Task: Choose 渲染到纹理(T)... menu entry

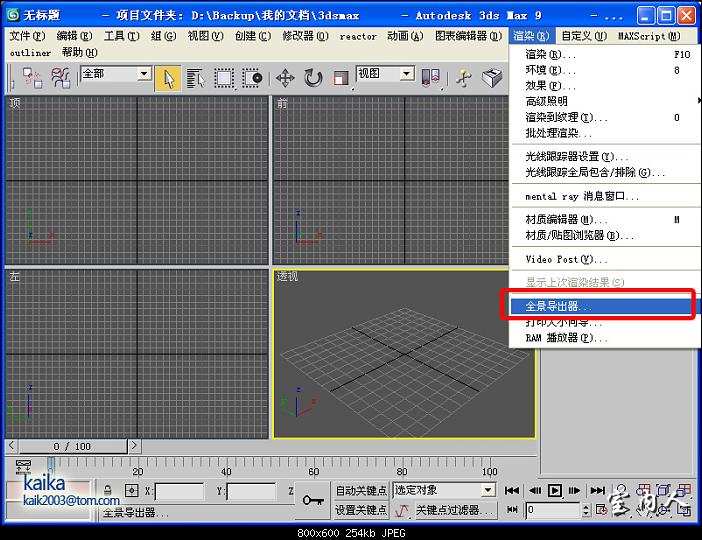Action: tap(605, 117)
